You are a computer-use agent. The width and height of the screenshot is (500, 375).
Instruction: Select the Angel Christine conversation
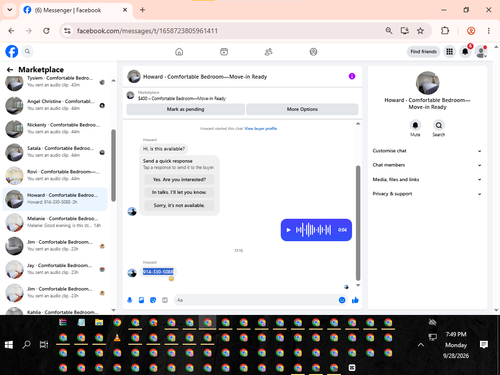[x=55, y=105]
